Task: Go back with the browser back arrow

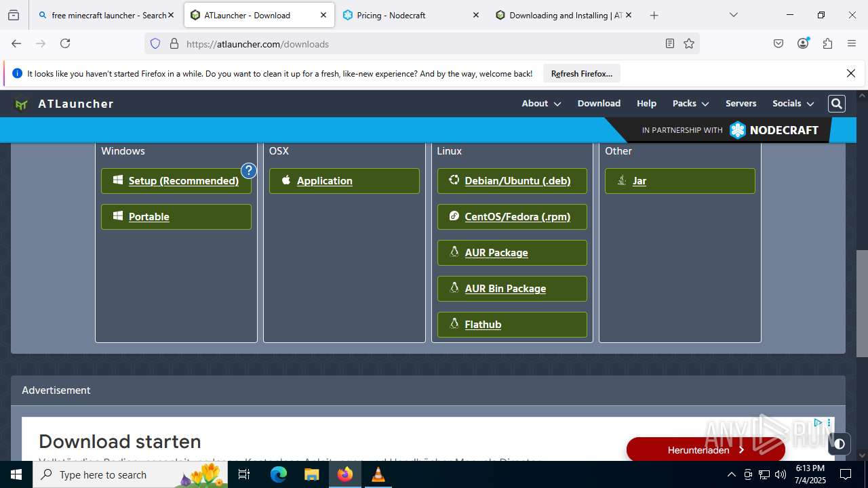Action: [16, 43]
